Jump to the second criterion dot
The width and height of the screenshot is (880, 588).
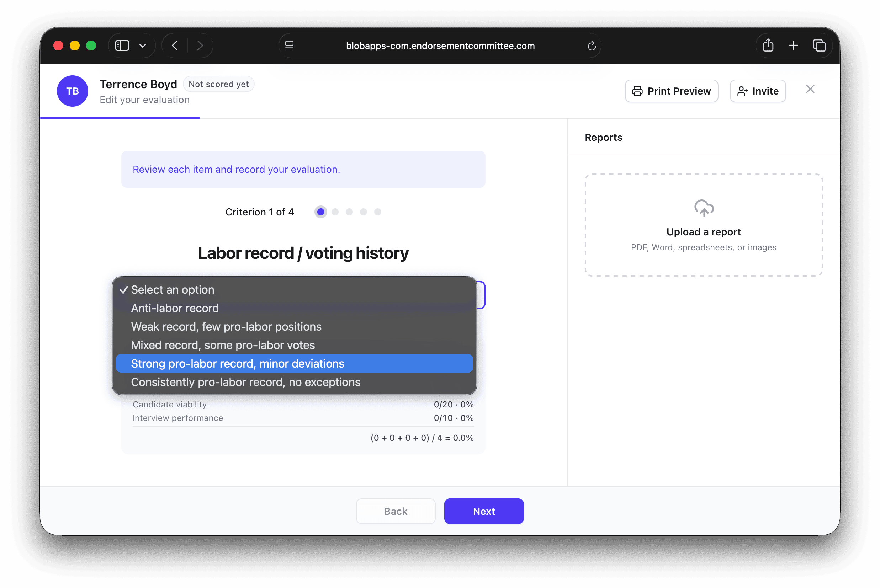click(335, 212)
